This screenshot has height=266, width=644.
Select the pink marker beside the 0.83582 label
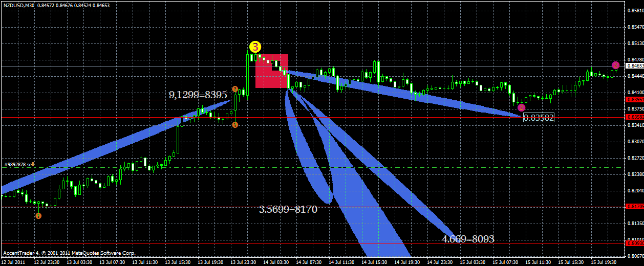pos(521,107)
